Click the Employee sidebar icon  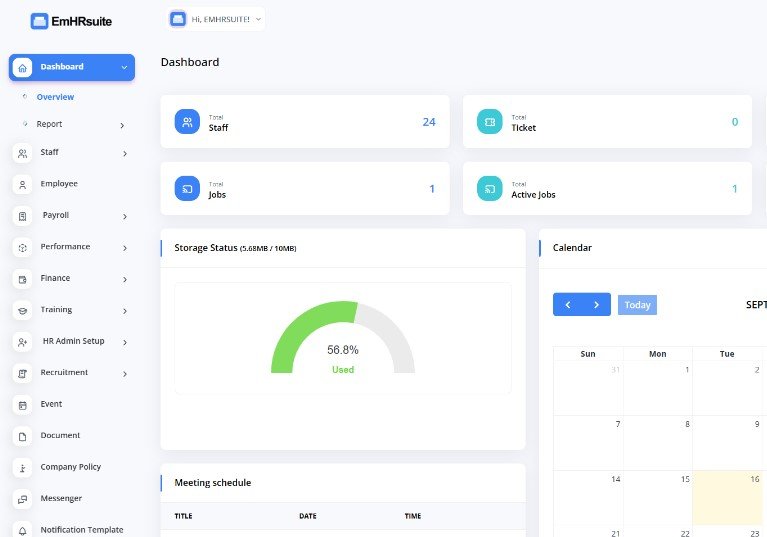click(23, 185)
